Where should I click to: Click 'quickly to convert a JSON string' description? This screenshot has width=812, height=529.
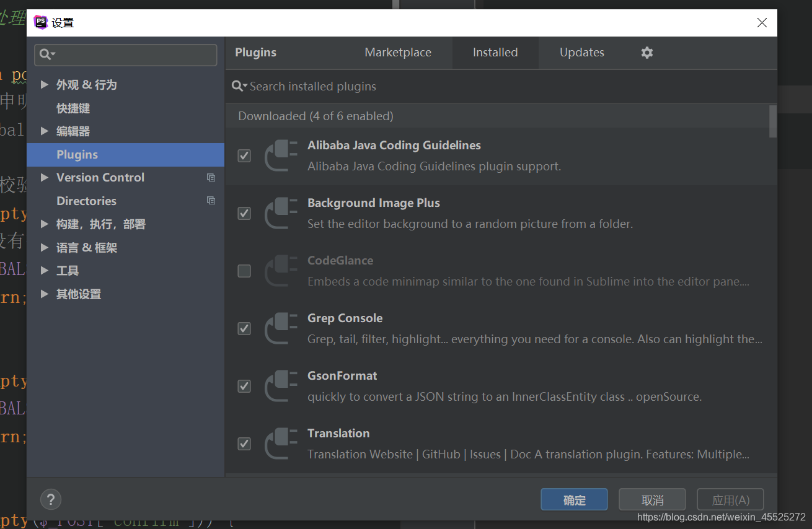point(505,396)
